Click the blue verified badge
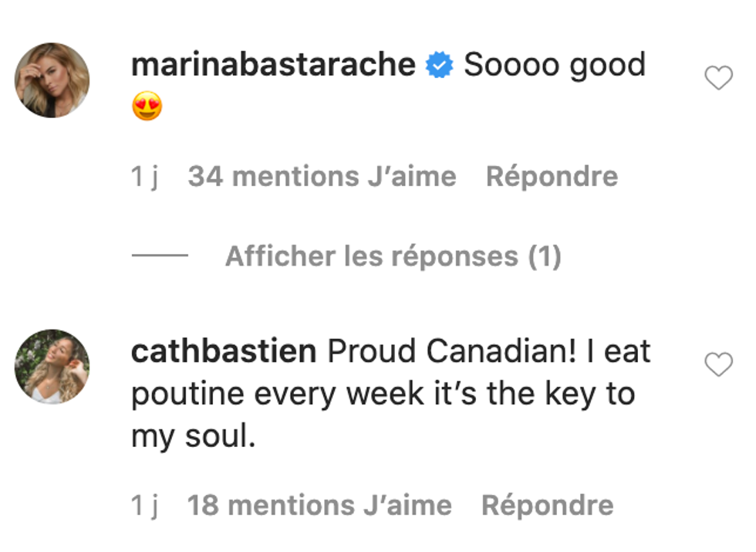Screen dimensions: 756x552 coord(440,66)
